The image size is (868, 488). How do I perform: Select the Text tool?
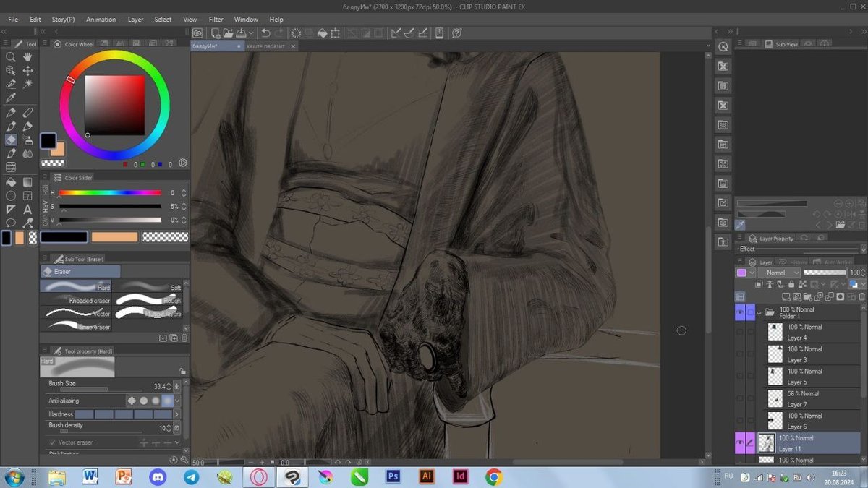27,209
